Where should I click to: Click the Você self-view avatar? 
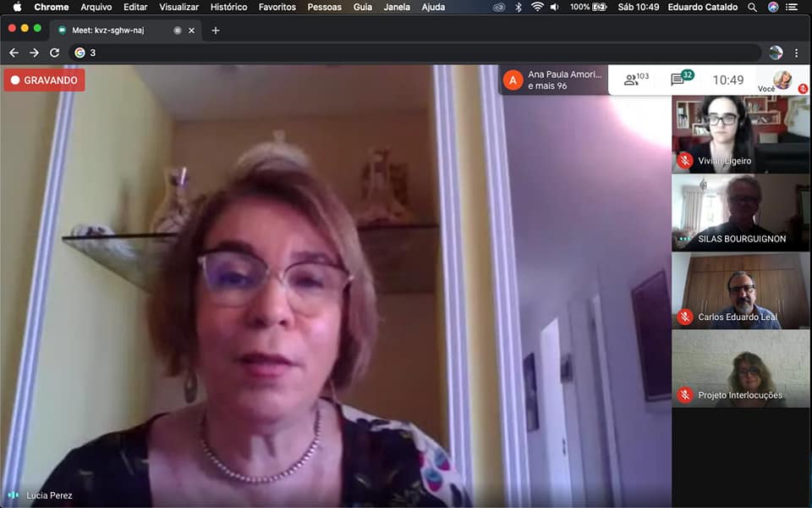(x=782, y=80)
